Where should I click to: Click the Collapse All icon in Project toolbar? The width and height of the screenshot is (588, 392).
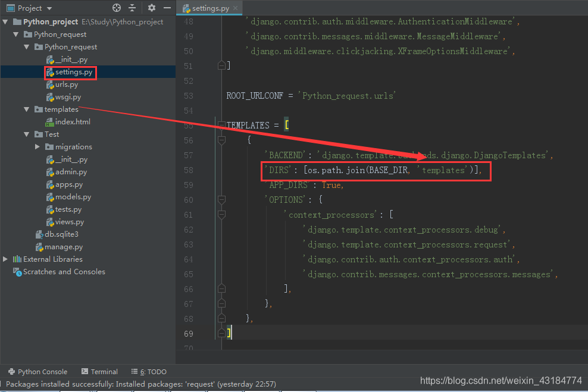[x=132, y=8]
